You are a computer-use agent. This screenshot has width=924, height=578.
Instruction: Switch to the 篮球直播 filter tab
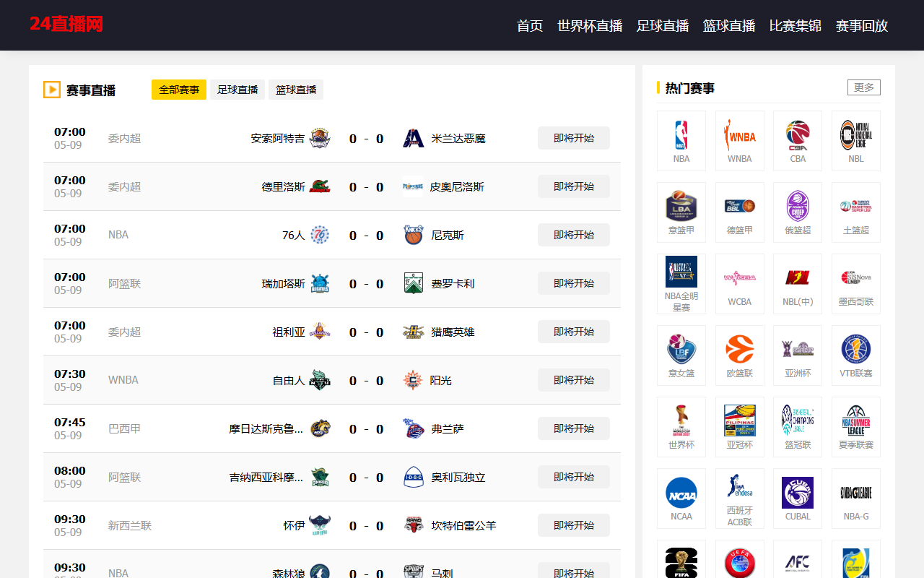(296, 90)
